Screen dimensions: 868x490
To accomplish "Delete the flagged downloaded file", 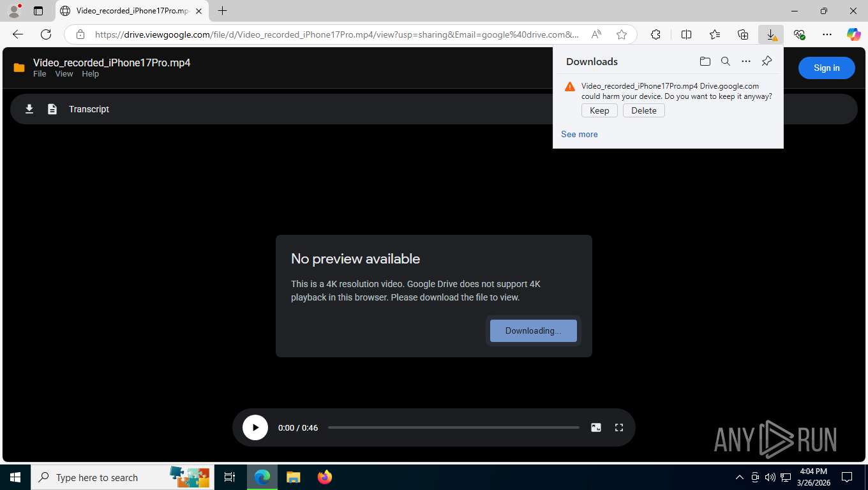I will click(x=644, y=110).
